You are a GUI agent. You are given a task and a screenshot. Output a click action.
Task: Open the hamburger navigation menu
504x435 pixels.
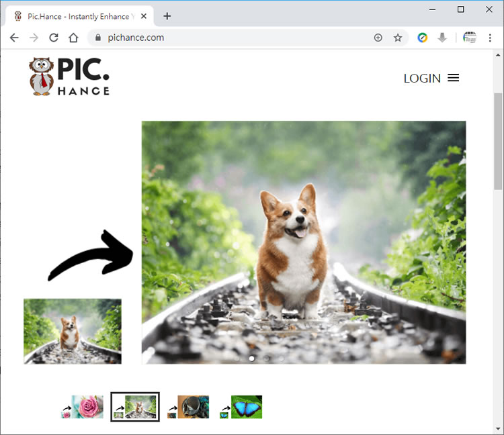click(x=453, y=78)
